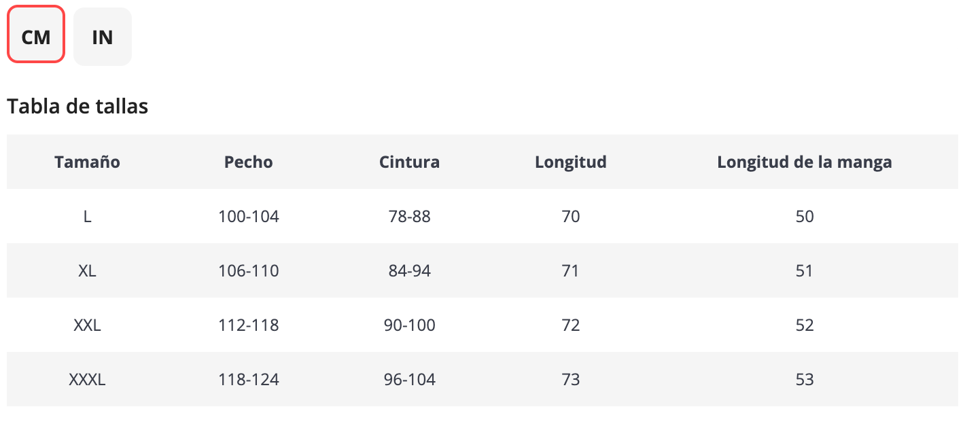
Task: Switch size units to IN
Action: coord(102,37)
